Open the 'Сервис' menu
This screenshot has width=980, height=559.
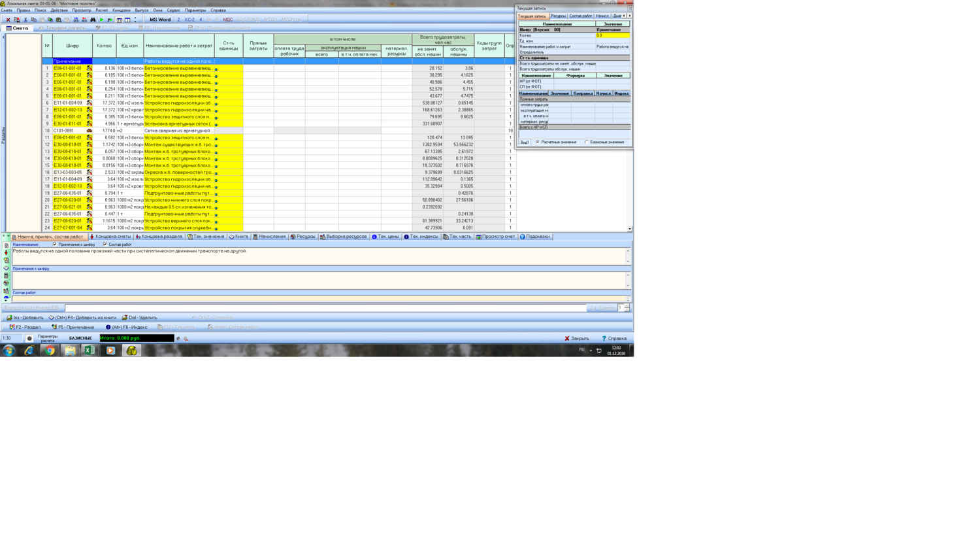click(x=173, y=10)
